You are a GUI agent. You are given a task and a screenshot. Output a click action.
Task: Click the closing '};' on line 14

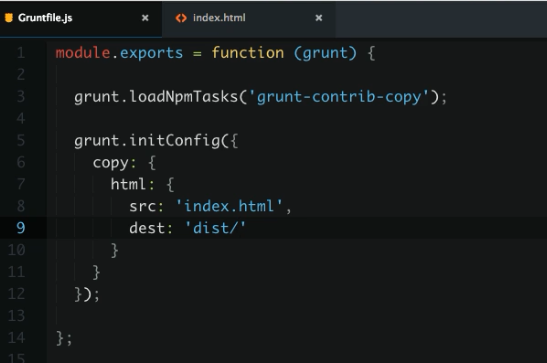point(64,338)
